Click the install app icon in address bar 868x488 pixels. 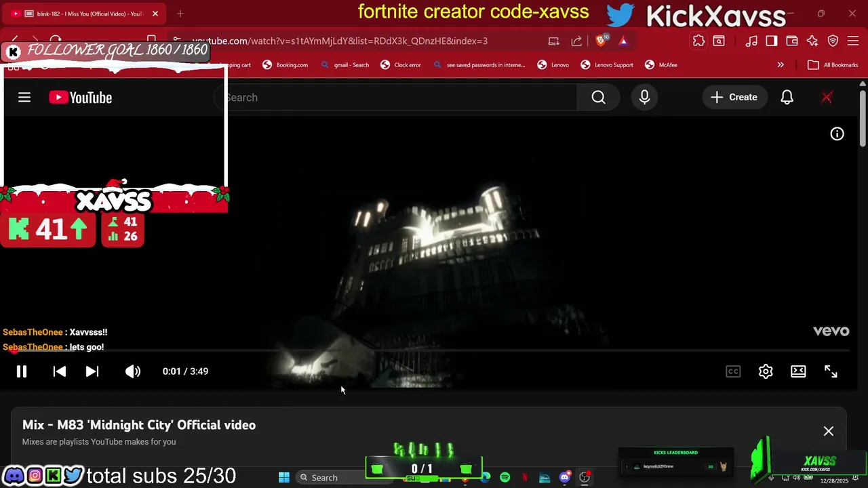[554, 41]
